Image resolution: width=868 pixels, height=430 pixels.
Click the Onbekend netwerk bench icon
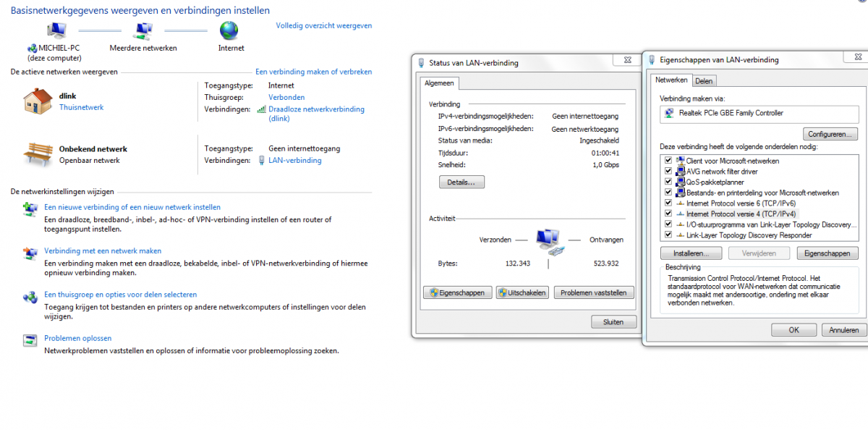click(x=38, y=154)
